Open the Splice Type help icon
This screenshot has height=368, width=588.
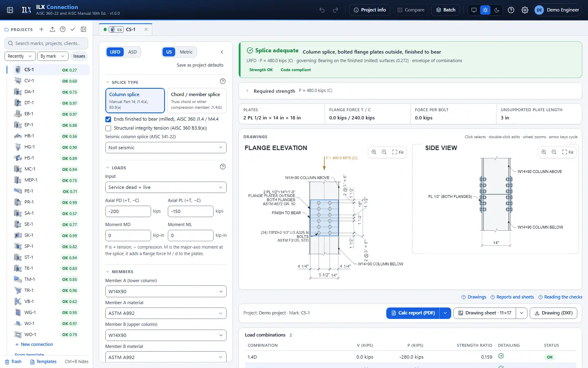pyautogui.click(x=223, y=81)
